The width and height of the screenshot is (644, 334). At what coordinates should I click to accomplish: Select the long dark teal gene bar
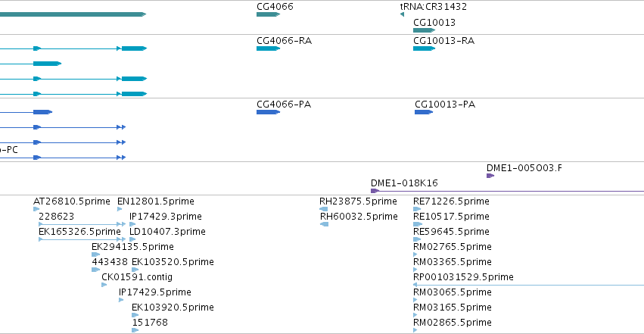coord(72,14)
